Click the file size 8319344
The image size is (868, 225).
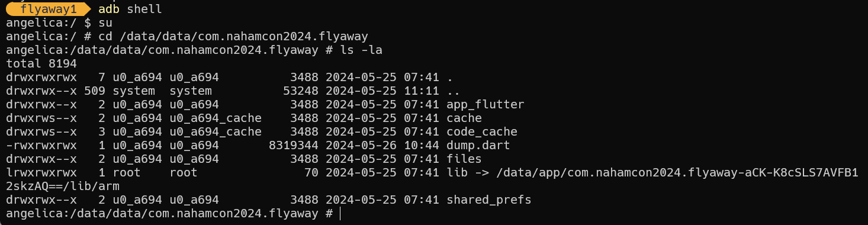[x=294, y=146]
